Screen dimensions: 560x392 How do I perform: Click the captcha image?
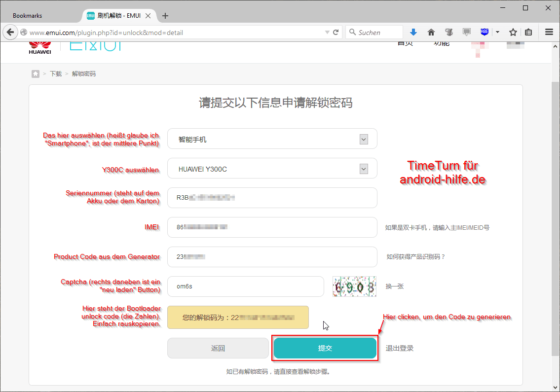pos(354,286)
